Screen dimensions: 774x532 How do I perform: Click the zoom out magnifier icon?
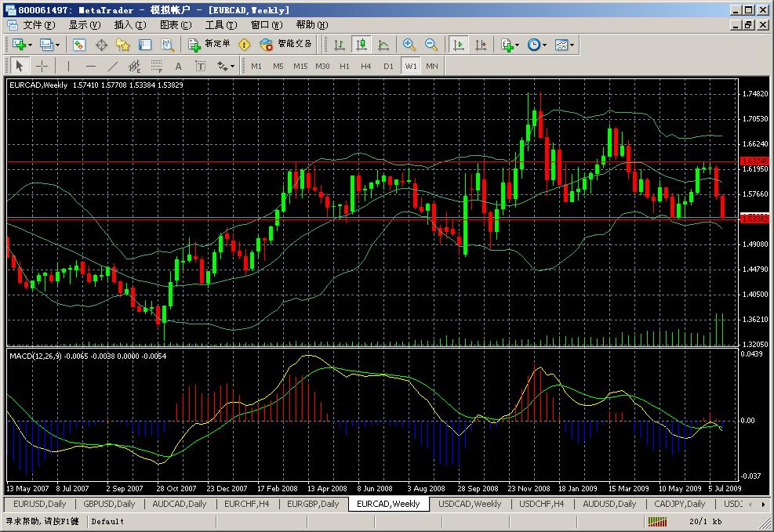pyautogui.click(x=431, y=45)
